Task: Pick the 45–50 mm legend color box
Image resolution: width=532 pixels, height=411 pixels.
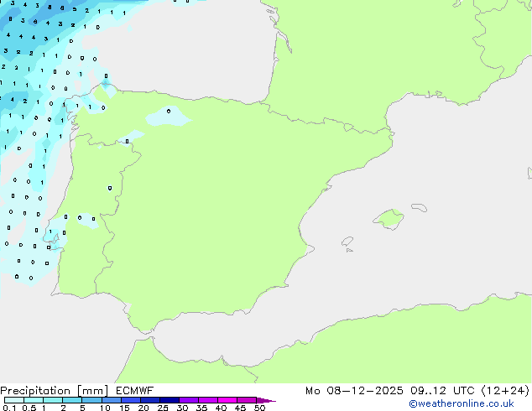Action: (x=247, y=400)
